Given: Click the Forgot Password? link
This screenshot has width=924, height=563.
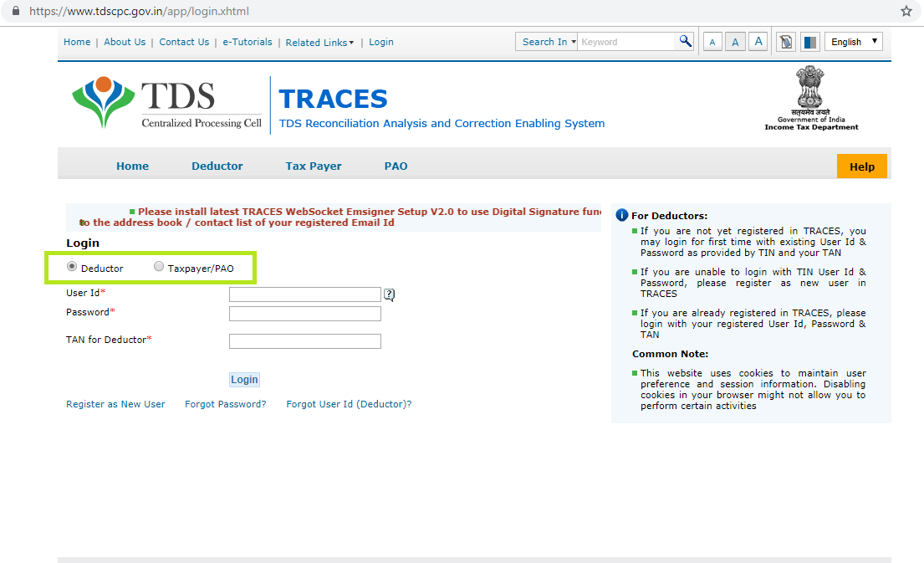Looking at the screenshot, I should tap(226, 404).
